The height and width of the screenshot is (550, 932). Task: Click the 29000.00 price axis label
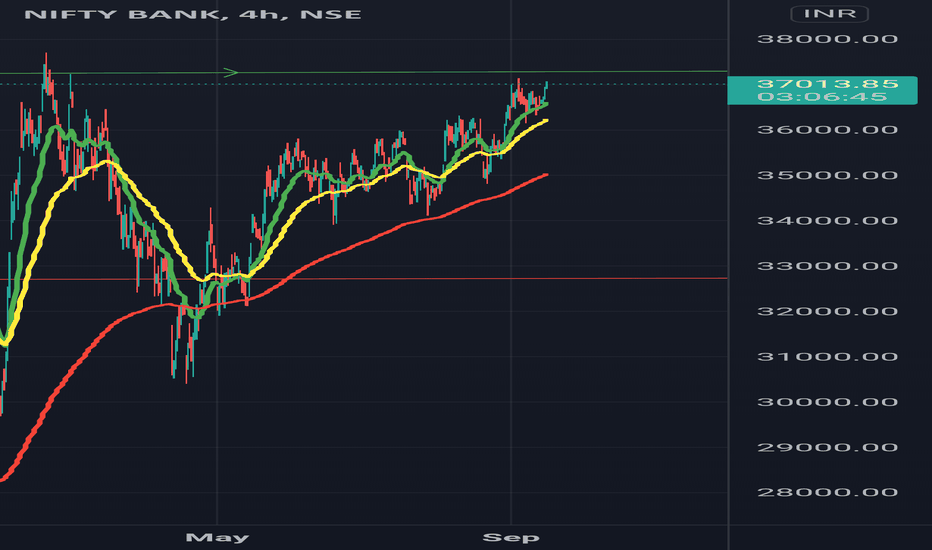pos(827,447)
